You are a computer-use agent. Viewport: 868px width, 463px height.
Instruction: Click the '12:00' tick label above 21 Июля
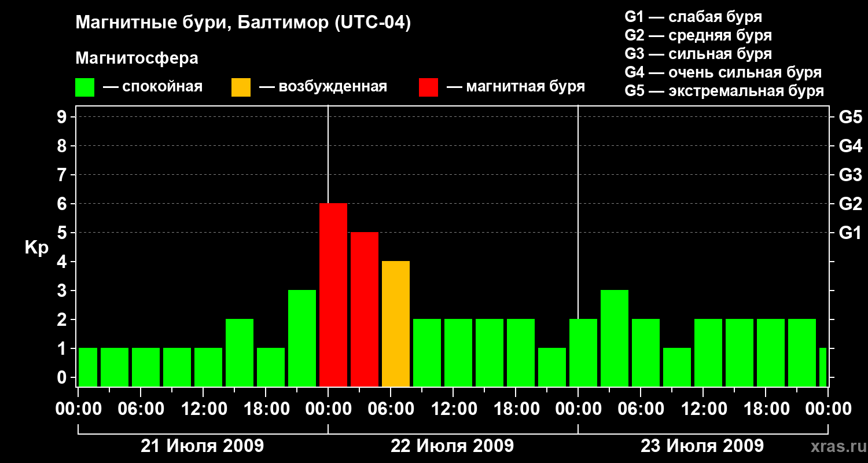click(x=203, y=409)
